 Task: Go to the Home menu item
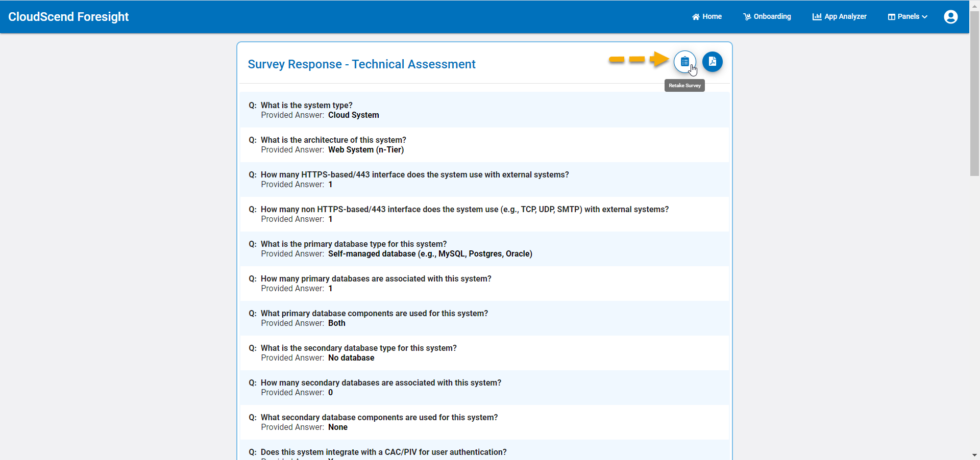pyautogui.click(x=706, y=17)
